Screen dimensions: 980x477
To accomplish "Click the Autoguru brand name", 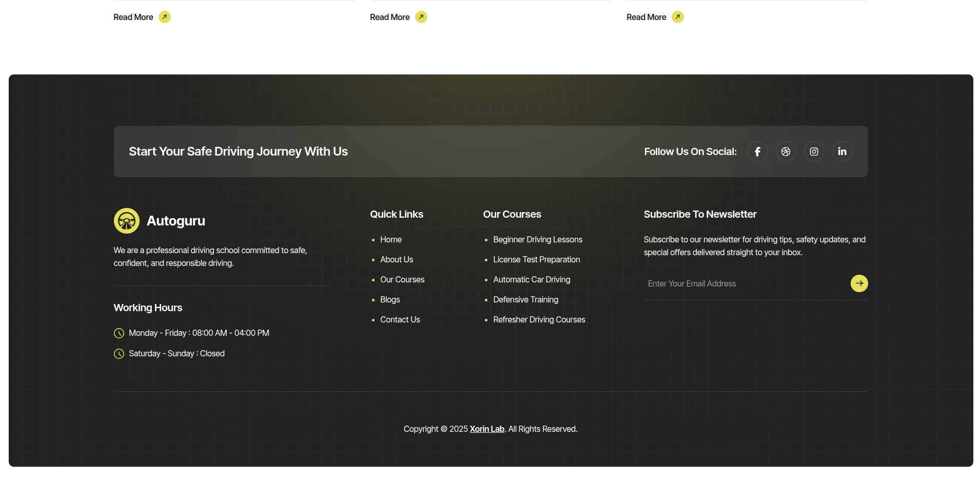I will tap(176, 221).
